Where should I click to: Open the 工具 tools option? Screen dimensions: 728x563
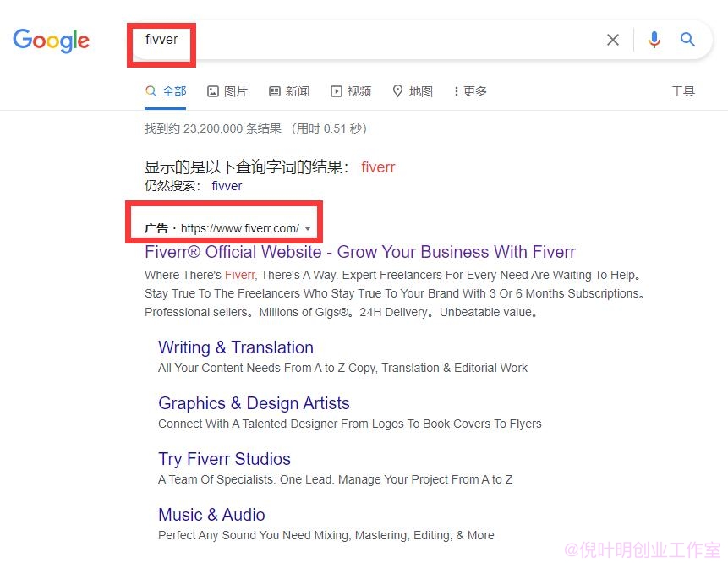pos(683,91)
